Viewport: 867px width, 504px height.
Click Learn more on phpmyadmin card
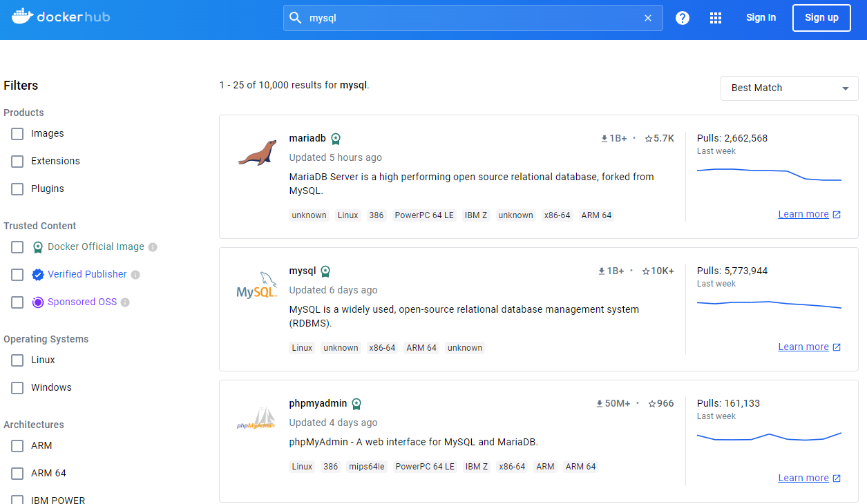coord(803,478)
